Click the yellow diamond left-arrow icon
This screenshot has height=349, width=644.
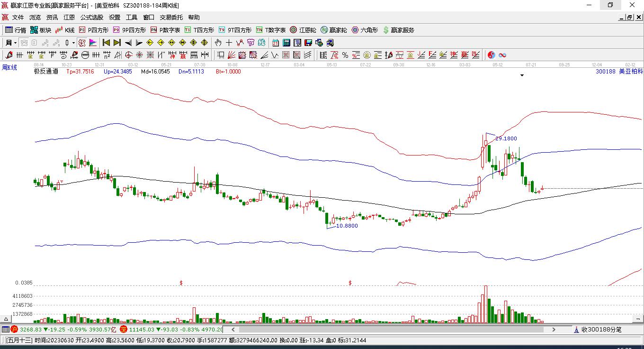[x=150, y=43]
